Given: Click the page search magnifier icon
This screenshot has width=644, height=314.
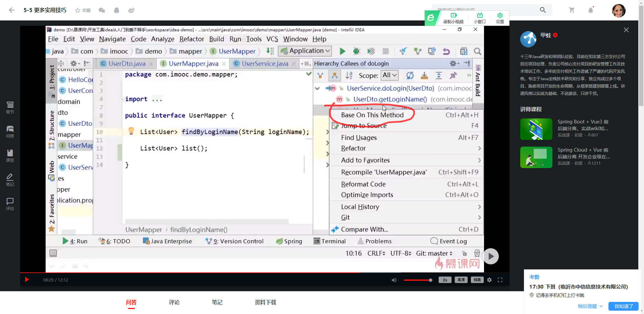Looking at the screenshot, I should click(543, 10).
